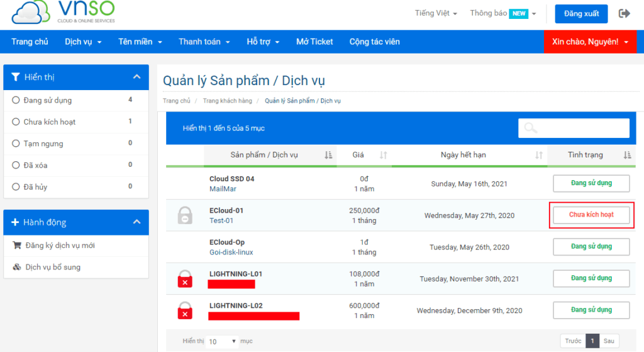Screen dimensions: 644x352
Task: Click the date Sunday, May 16th, 2021
Action: (469, 184)
